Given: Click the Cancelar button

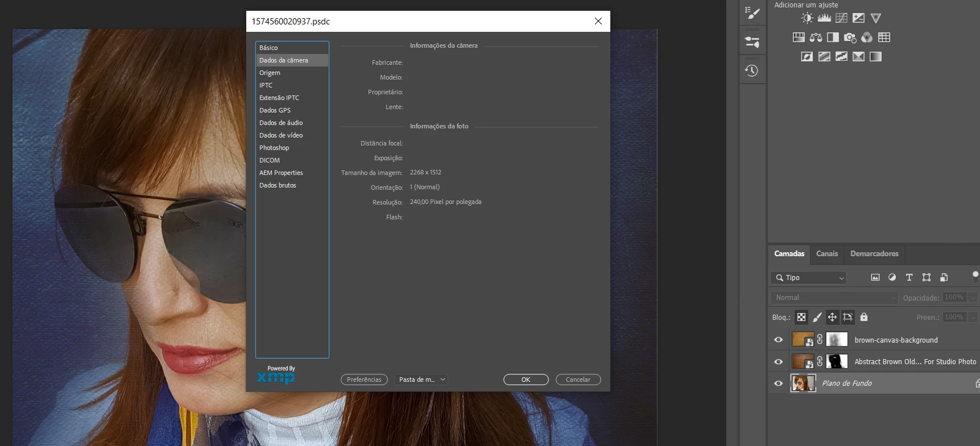Looking at the screenshot, I should 578,380.
